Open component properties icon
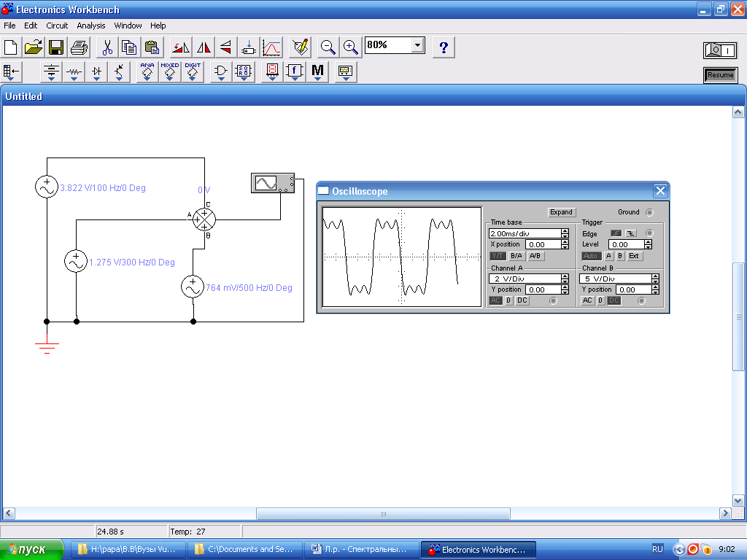 pyautogui.click(x=300, y=47)
